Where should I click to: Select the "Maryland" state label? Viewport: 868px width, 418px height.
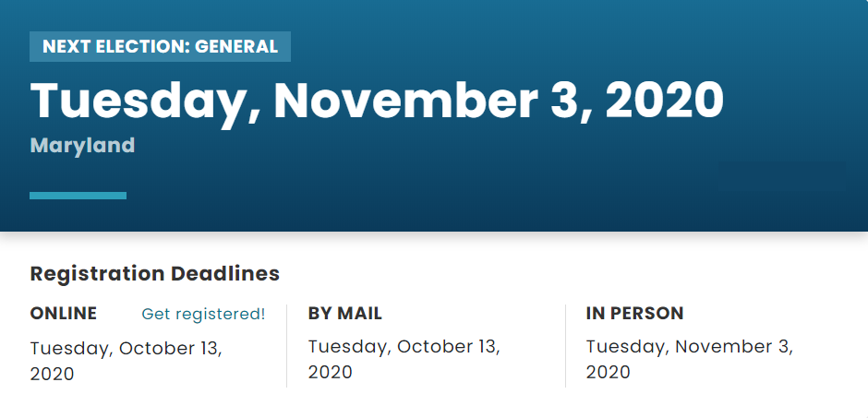[82, 146]
